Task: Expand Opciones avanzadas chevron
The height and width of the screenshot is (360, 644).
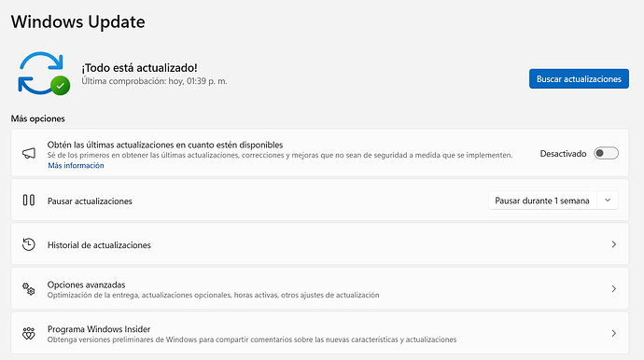Action: click(613, 288)
